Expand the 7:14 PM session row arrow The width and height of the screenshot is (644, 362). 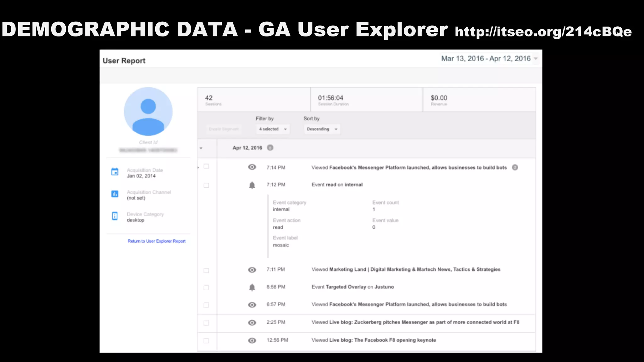[198, 167]
